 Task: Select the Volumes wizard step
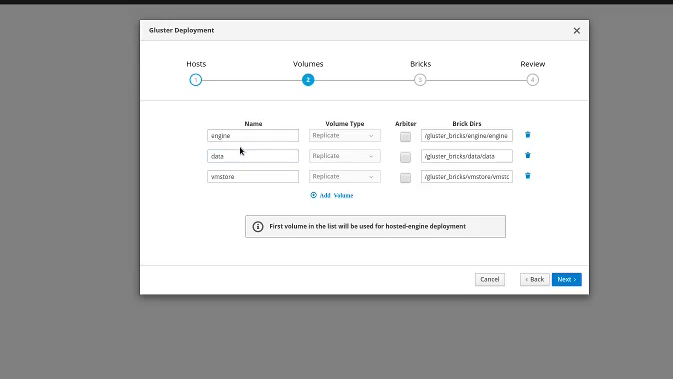click(x=308, y=80)
